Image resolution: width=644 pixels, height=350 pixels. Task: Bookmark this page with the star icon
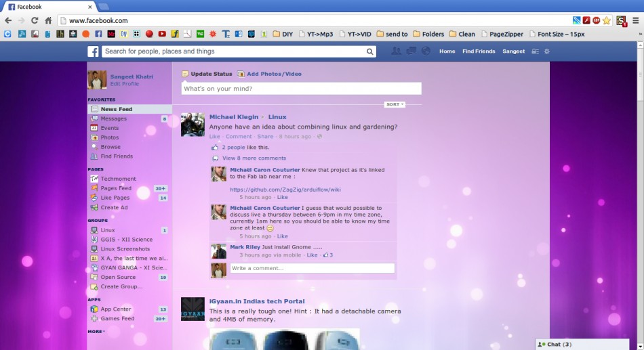(x=606, y=20)
